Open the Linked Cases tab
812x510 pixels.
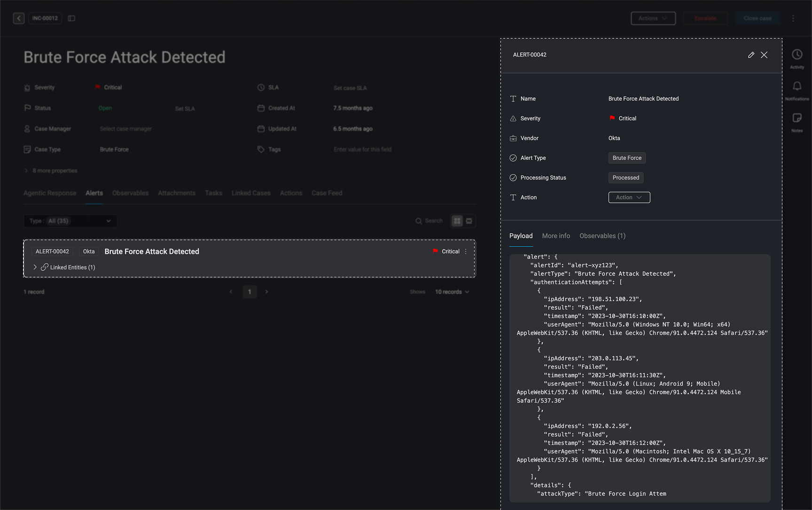(251, 193)
